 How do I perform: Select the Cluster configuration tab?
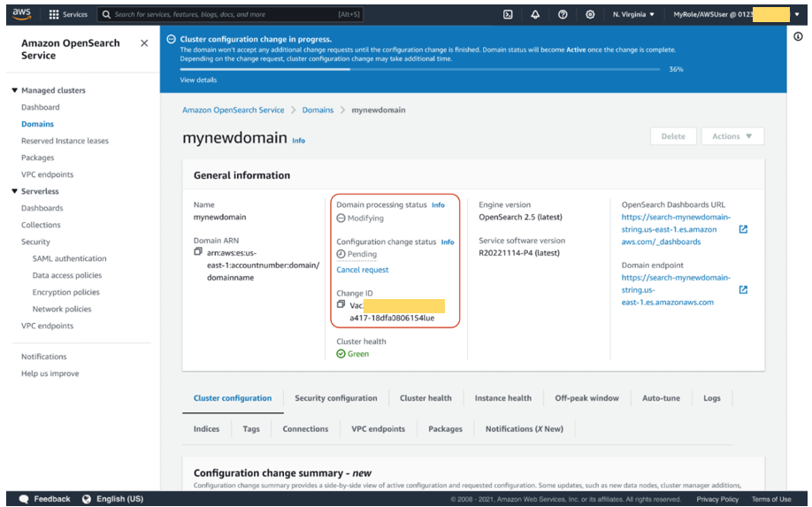coord(233,398)
